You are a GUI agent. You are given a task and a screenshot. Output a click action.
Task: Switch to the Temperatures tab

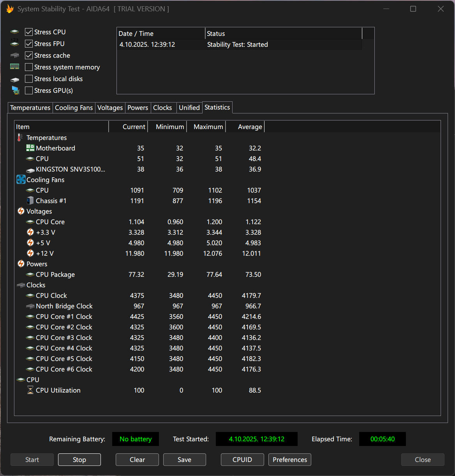pos(30,108)
